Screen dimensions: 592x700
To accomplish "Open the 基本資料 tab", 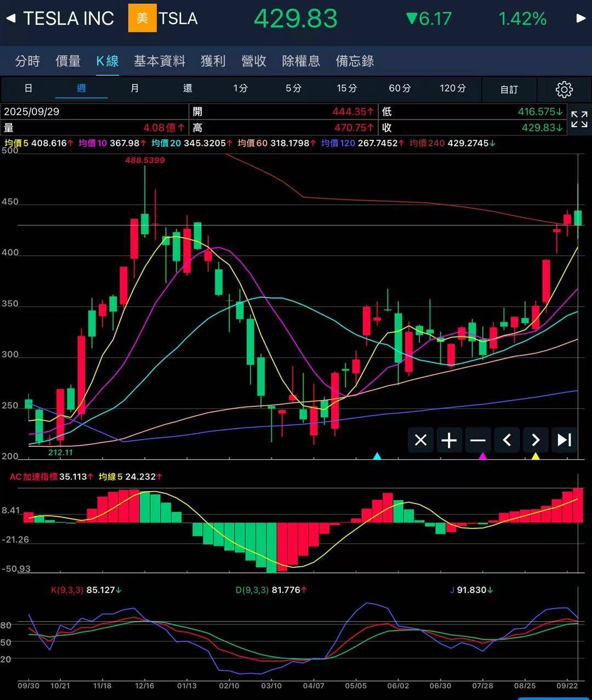I will 160,61.
